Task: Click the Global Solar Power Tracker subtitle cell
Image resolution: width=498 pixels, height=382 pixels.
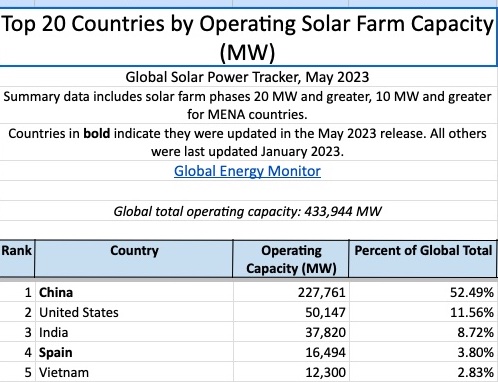Action: 248,77
